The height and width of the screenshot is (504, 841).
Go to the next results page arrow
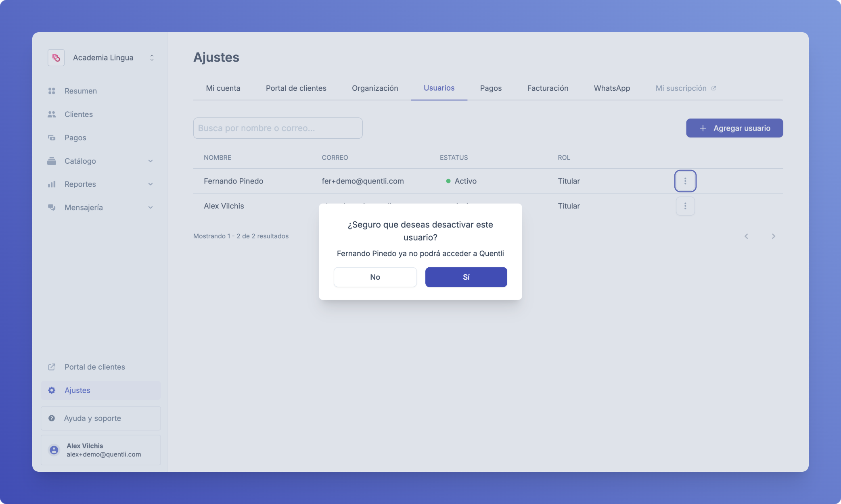773,236
